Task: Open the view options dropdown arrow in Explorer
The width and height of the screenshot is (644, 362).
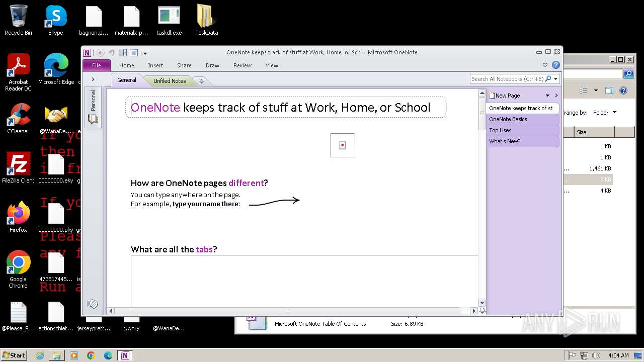Action: point(596,90)
